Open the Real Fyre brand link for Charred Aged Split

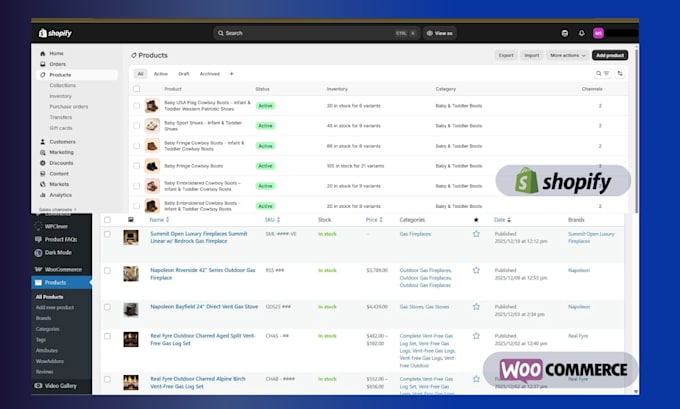coord(578,336)
